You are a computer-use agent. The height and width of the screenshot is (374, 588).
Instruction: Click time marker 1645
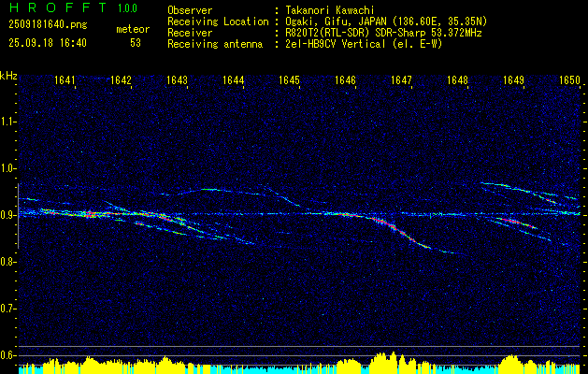(x=289, y=79)
